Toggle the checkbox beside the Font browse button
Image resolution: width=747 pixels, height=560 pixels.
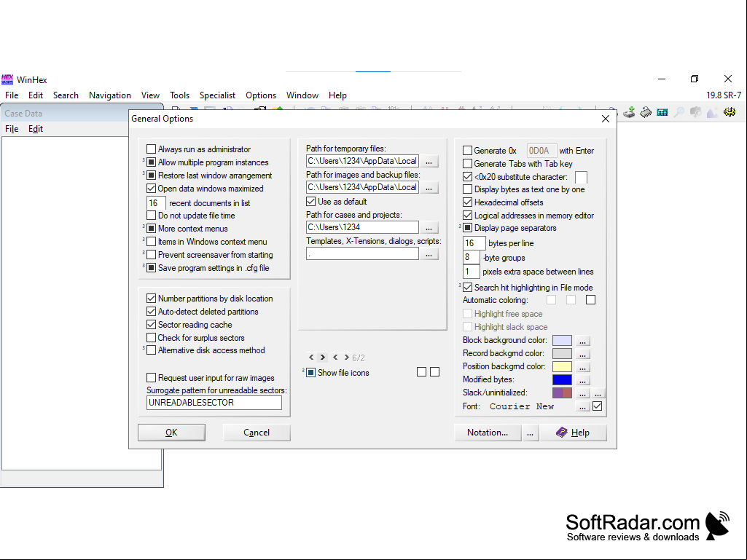pyautogui.click(x=597, y=406)
